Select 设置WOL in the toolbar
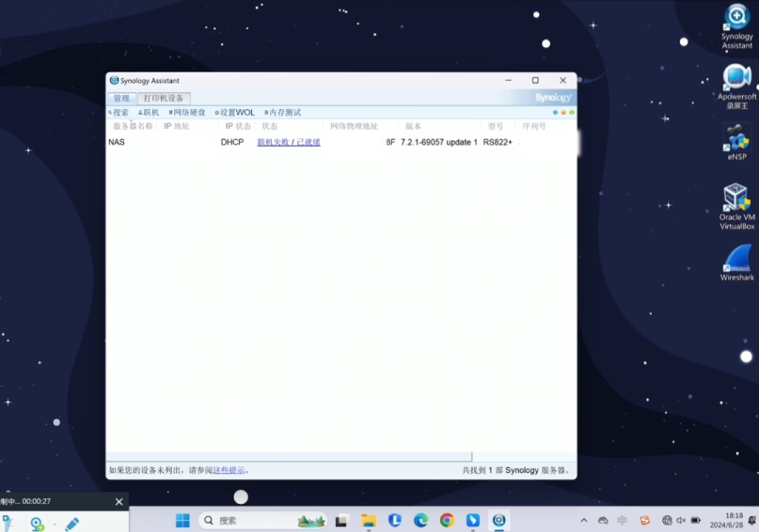This screenshot has width=759, height=532. click(x=234, y=113)
